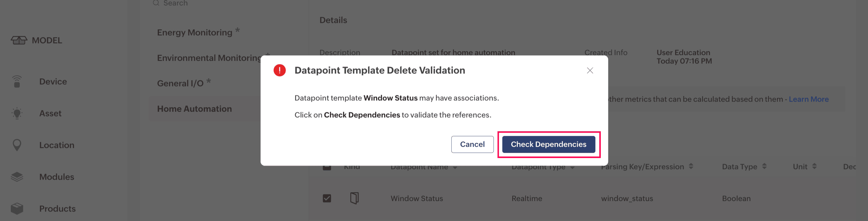This screenshot has height=221, width=868.
Task: Click the MODEL box icon in the sidebar
Action: point(19,40)
